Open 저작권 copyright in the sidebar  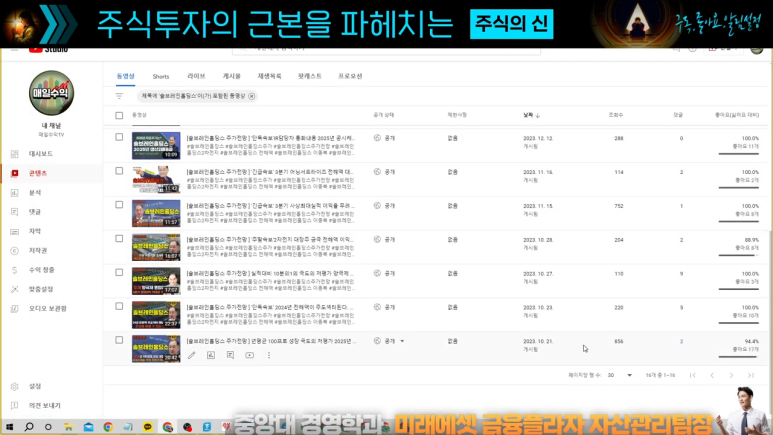pyautogui.click(x=37, y=251)
